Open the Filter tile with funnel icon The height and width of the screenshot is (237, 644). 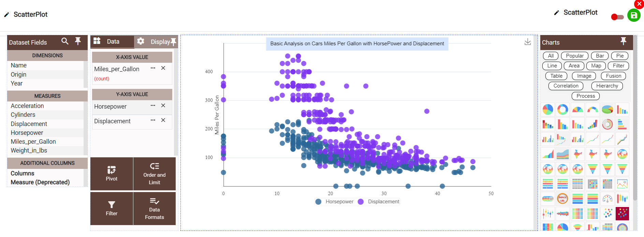(x=112, y=208)
